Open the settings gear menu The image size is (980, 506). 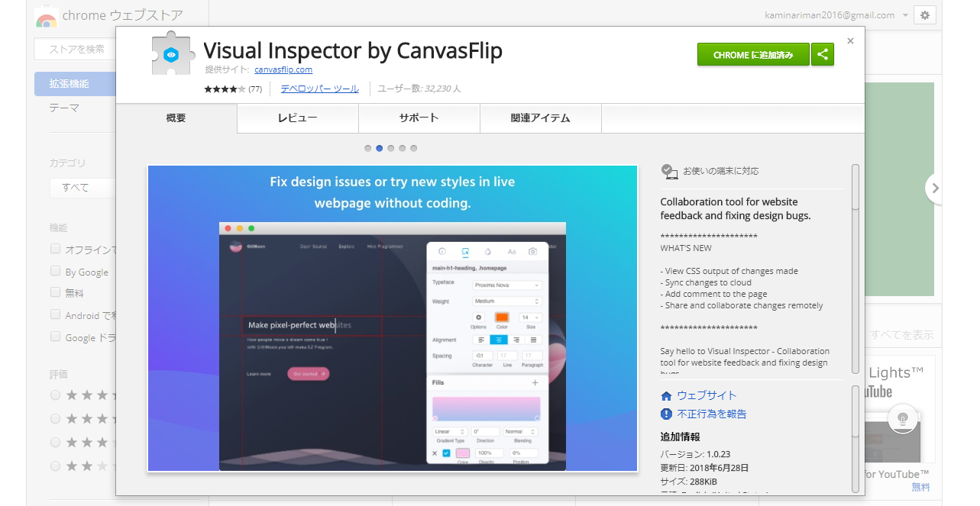point(925,15)
